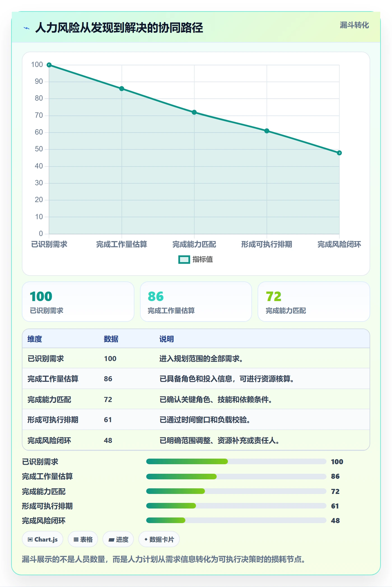Select the chart point for 形成可执行排期
This screenshot has width=392, height=587.
click(x=267, y=131)
